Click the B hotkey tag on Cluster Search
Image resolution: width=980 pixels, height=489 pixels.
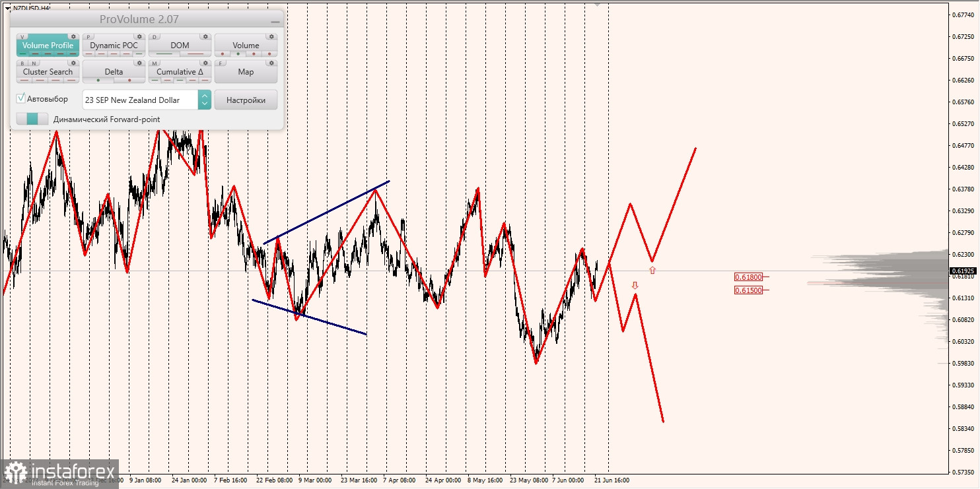[22, 63]
